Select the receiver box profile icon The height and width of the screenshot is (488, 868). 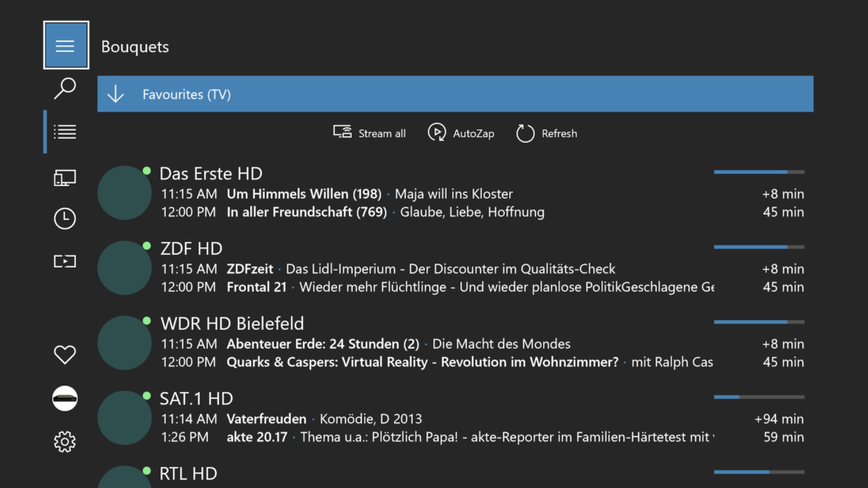(65, 399)
